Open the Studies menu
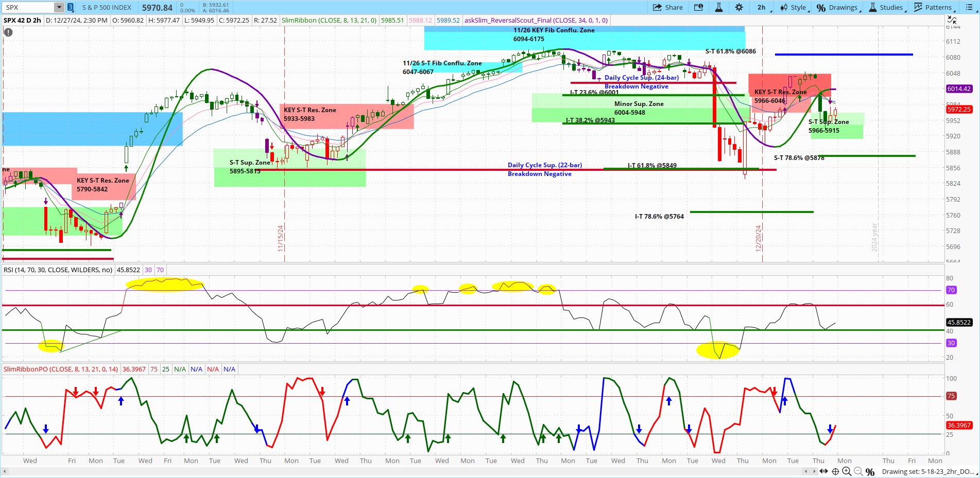 887,7
